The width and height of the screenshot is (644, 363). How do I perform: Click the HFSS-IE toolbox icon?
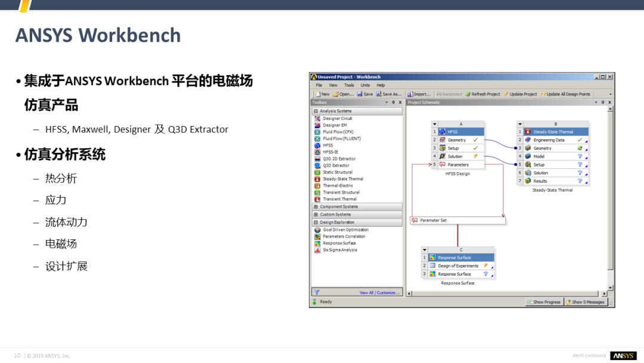(317, 152)
